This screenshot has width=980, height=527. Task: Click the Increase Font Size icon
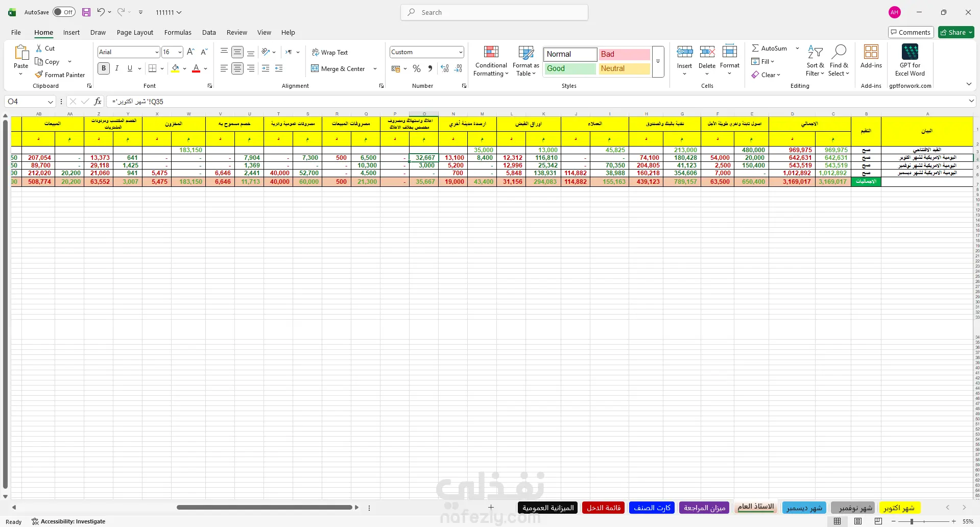point(190,52)
